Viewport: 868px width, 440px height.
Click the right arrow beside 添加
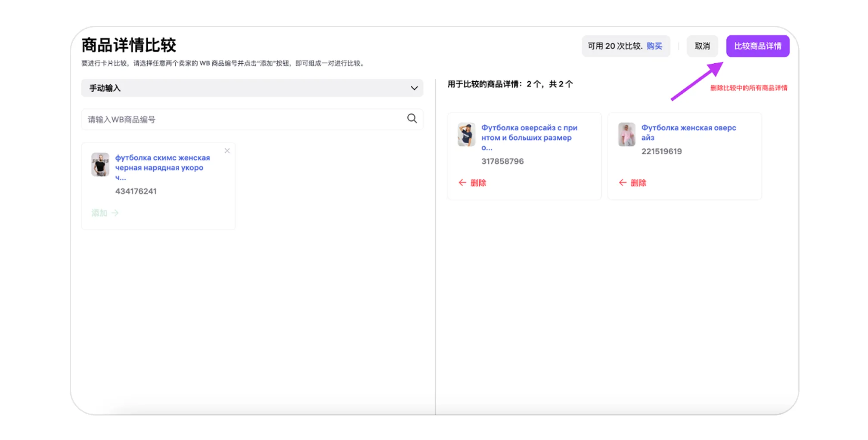[x=115, y=213]
